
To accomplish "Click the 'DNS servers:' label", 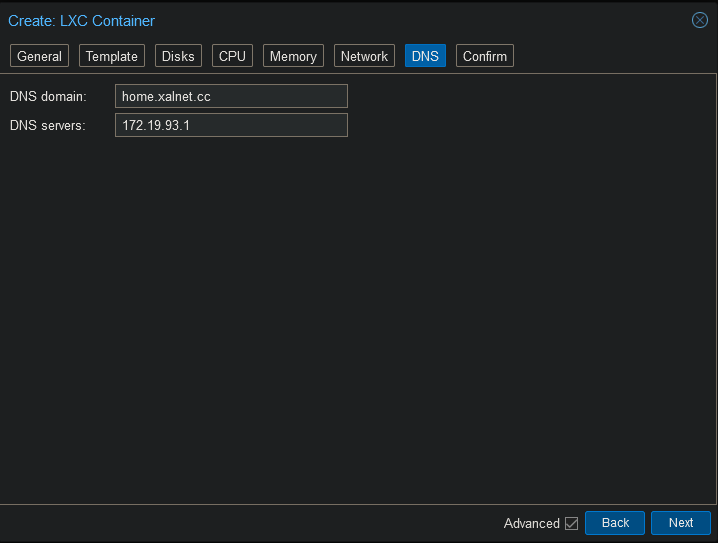I will 48,125.
